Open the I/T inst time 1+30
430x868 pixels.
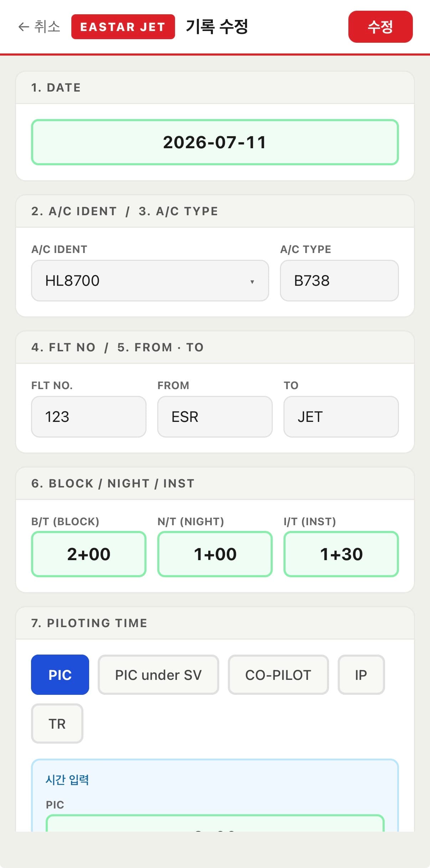coord(341,554)
